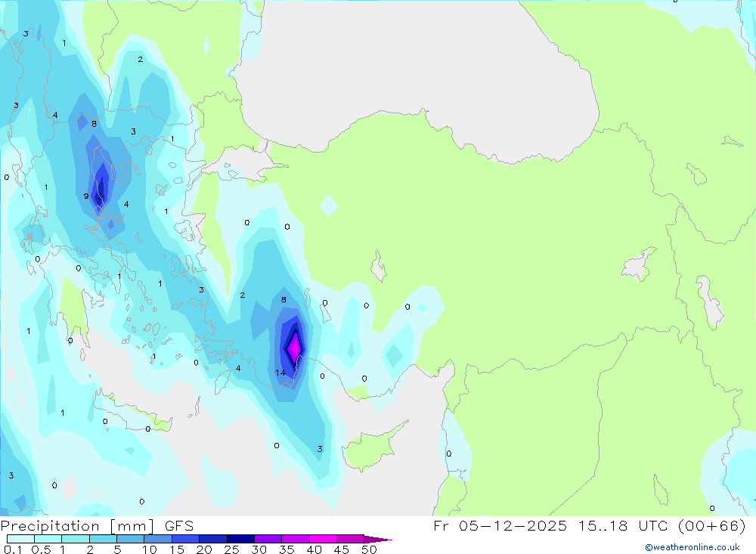
Task: Pick the legend swatch between 25 and 30
Action: click(240, 539)
